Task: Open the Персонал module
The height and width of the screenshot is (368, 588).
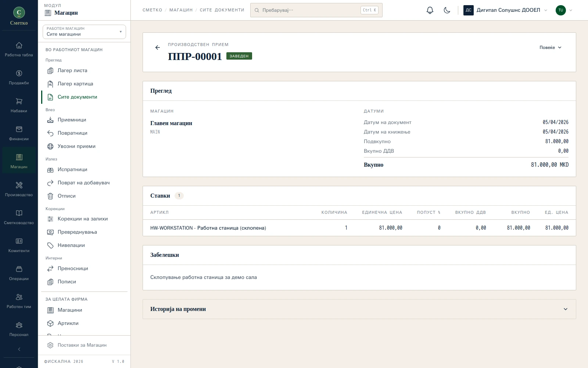Action: pos(19,329)
